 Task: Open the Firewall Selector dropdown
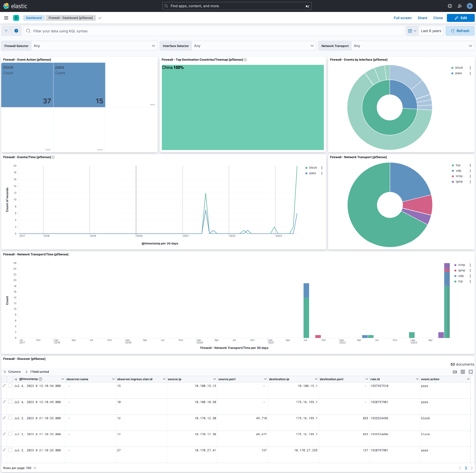click(94, 46)
